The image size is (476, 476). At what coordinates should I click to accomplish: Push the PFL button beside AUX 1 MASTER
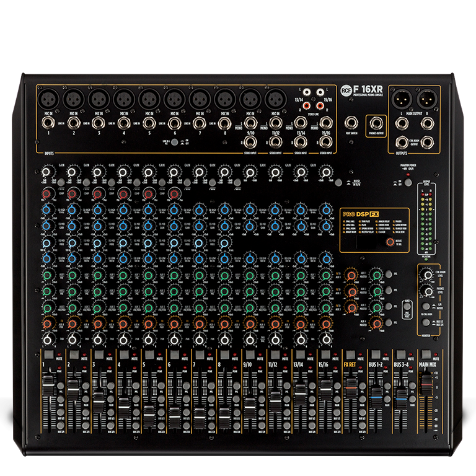tap(388, 274)
